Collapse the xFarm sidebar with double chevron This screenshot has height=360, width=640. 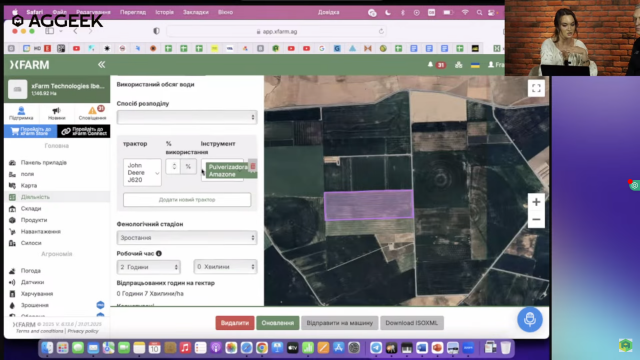click(101, 64)
